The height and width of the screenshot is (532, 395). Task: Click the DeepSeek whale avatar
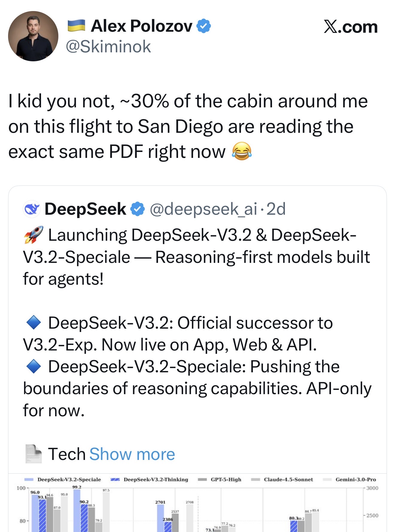click(32, 209)
